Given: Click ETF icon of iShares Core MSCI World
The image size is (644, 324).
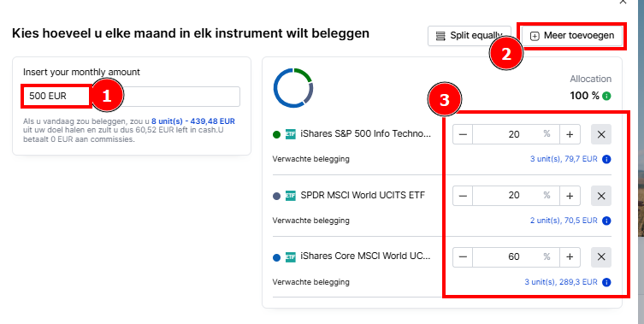Looking at the screenshot, I should pyautogui.click(x=291, y=257).
